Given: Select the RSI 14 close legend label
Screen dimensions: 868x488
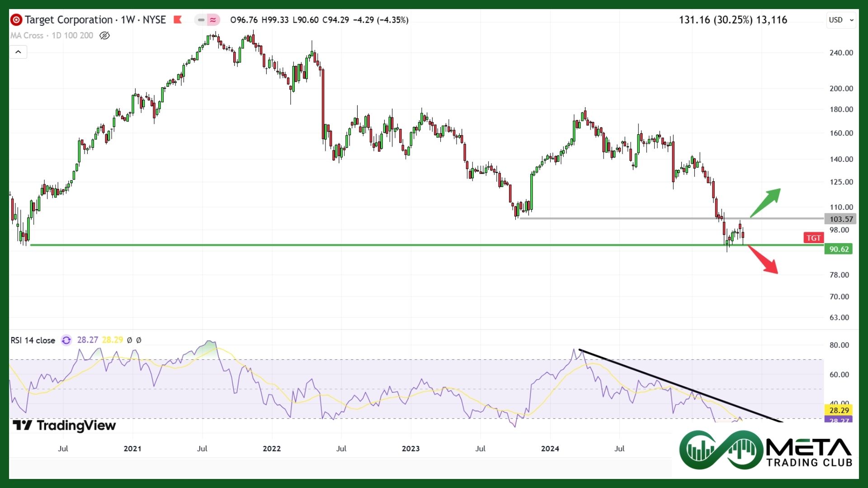Looking at the screenshot, I should [x=33, y=340].
